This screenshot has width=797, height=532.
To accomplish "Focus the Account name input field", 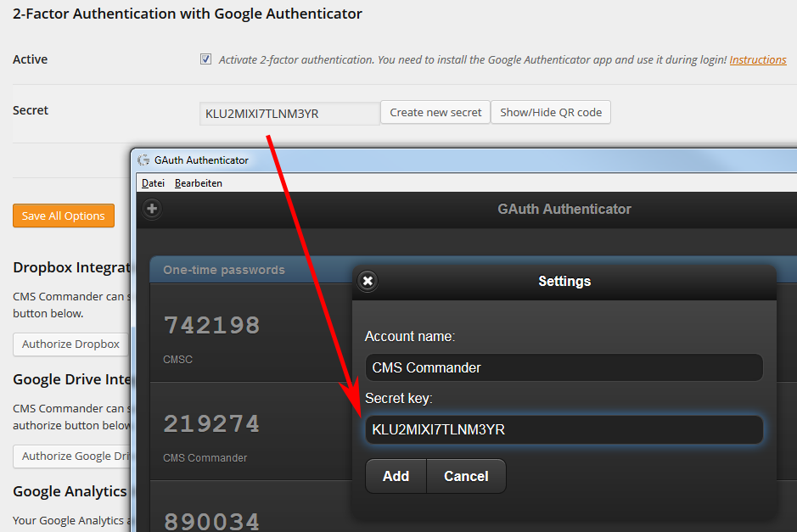I will coord(564,367).
